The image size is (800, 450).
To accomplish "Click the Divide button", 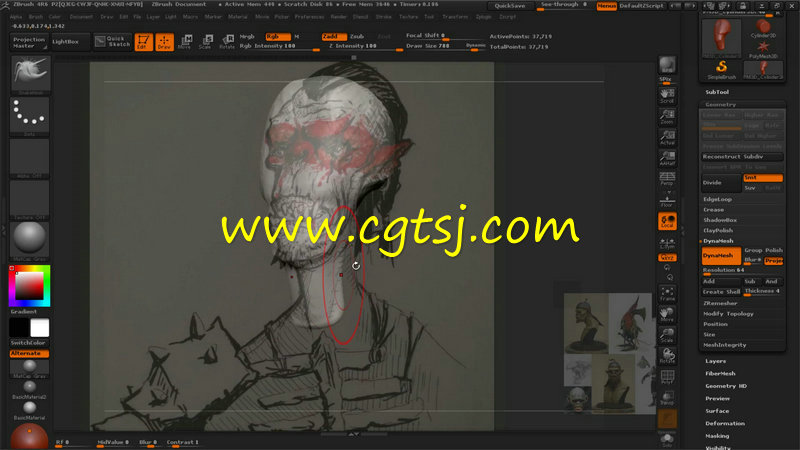I will [721, 183].
